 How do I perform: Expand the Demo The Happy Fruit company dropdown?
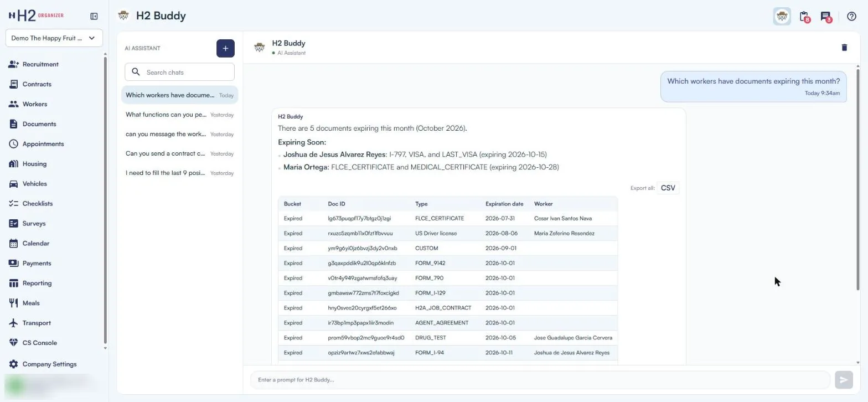tap(54, 38)
